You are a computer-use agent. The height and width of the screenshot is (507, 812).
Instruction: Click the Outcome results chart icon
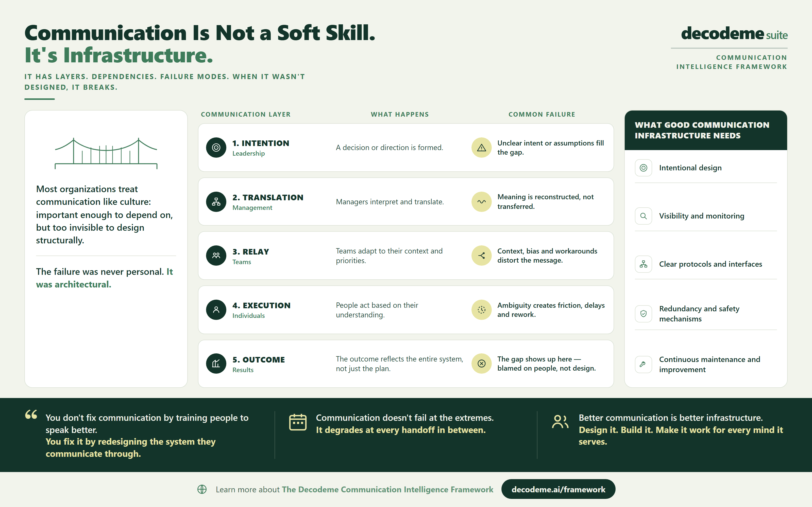(x=216, y=364)
